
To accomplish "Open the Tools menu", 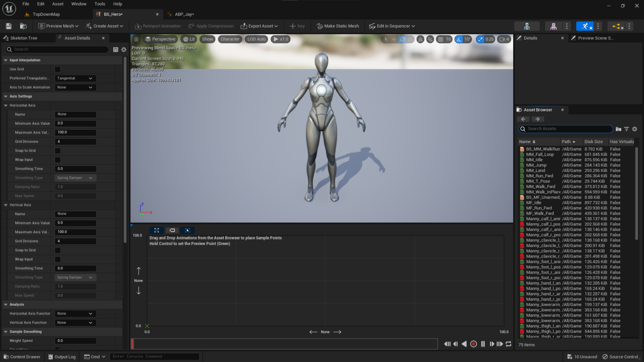I will point(100,4).
